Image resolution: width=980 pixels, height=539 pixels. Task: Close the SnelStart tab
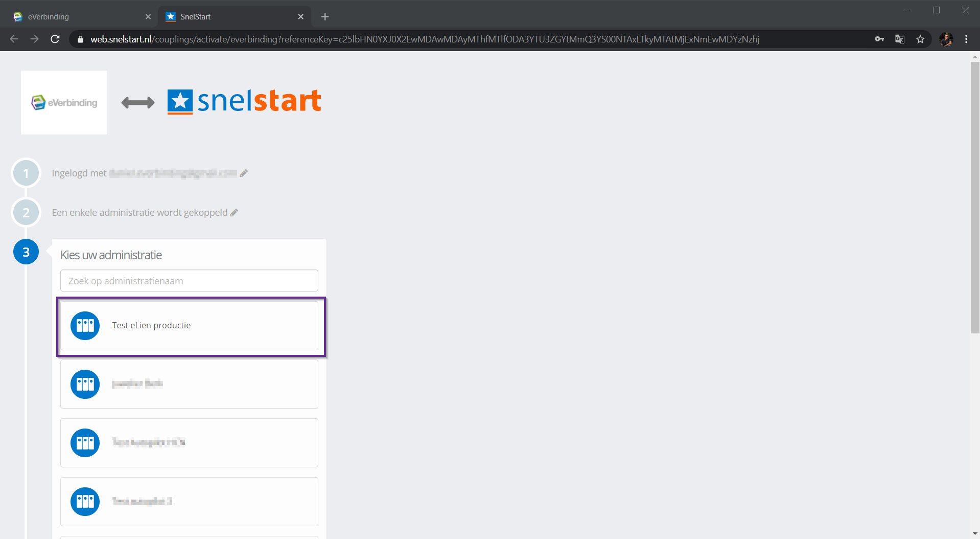301,16
